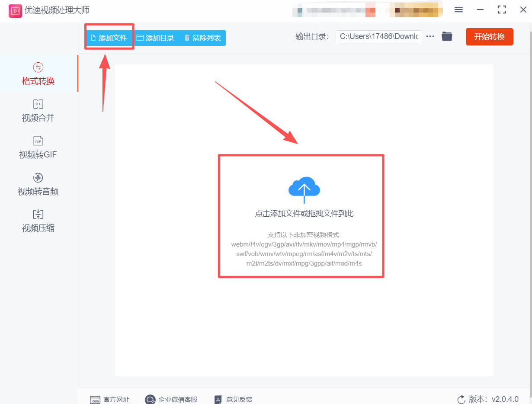The height and width of the screenshot is (404, 532).
Task: Click the format convert swap icon
Action: tap(38, 67)
